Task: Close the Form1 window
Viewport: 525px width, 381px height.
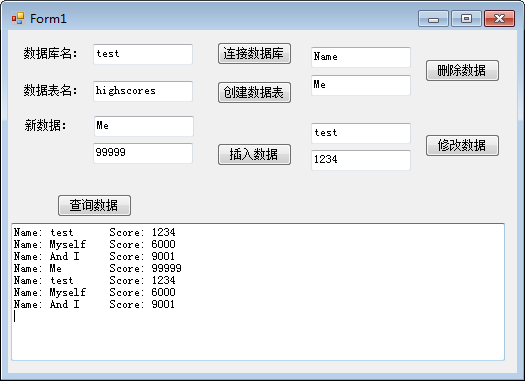Action: 499,18
